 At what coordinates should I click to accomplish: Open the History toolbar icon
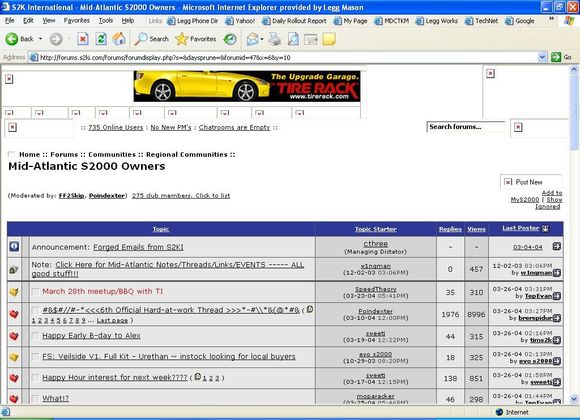[x=230, y=39]
